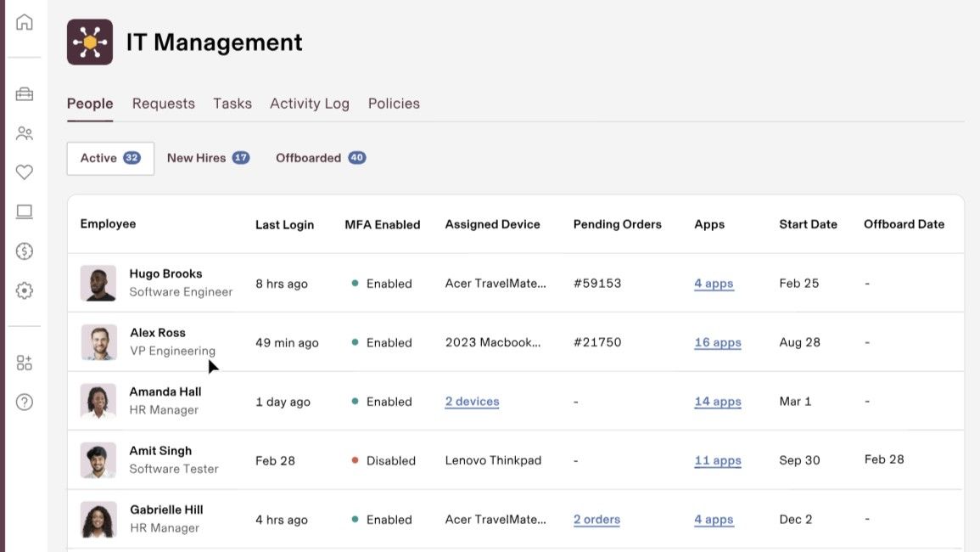Click the add apps grid icon
980x552 pixels.
pyautogui.click(x=25, y=363)
